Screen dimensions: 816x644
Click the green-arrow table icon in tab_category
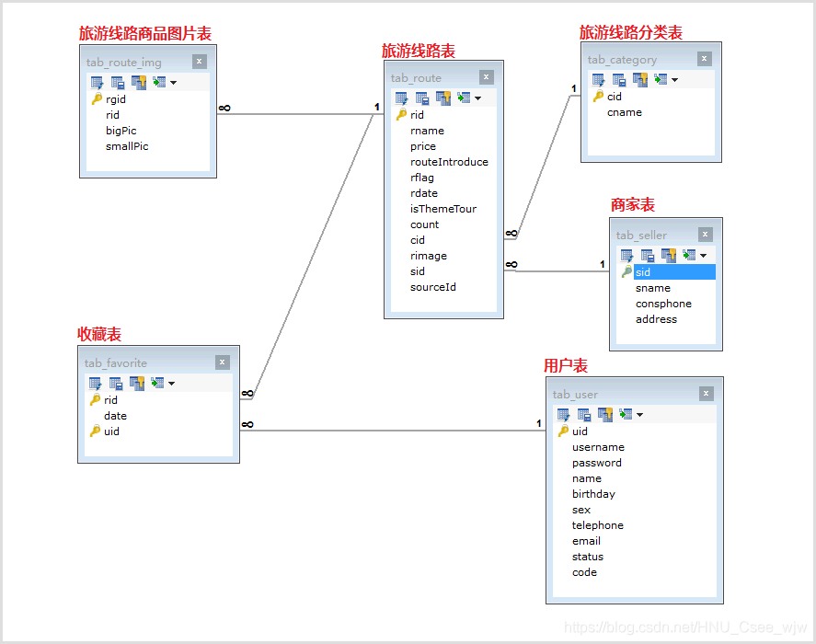660,80
